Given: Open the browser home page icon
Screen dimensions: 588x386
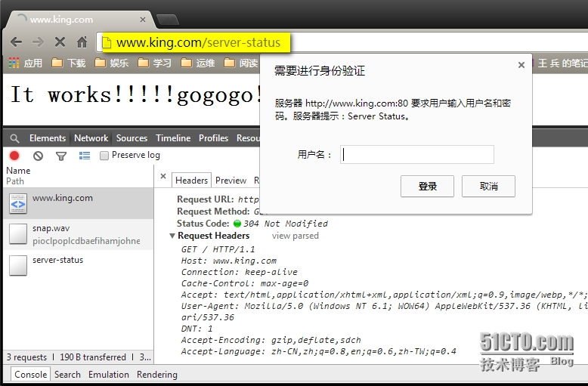Looking at the screenshot, I should pos(82,42).
